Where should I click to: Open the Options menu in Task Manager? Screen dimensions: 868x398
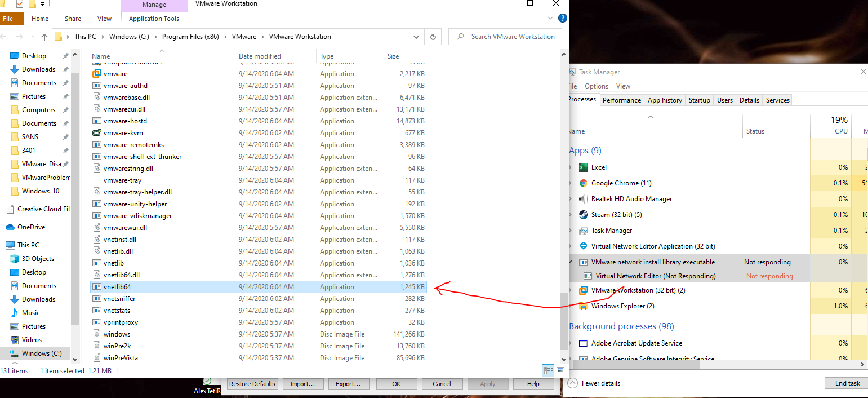coord(596,86)
